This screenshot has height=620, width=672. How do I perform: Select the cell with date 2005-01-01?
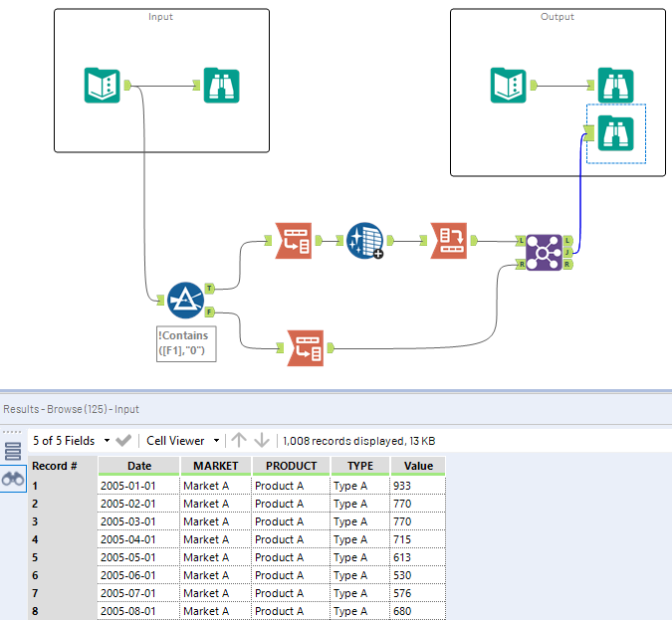(138, 486)
